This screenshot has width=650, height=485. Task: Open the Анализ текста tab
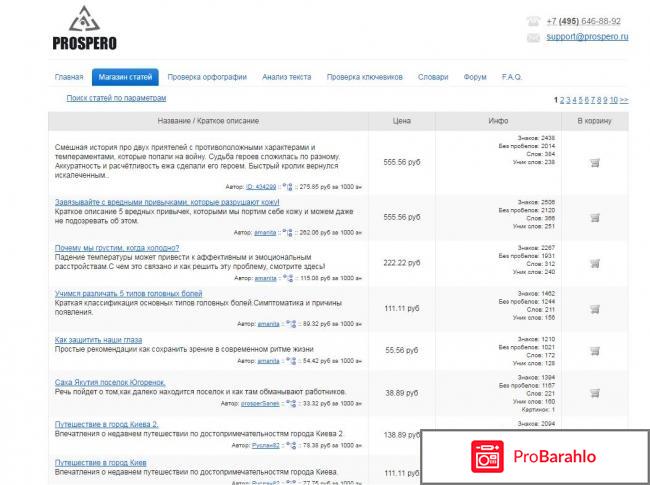286,76
